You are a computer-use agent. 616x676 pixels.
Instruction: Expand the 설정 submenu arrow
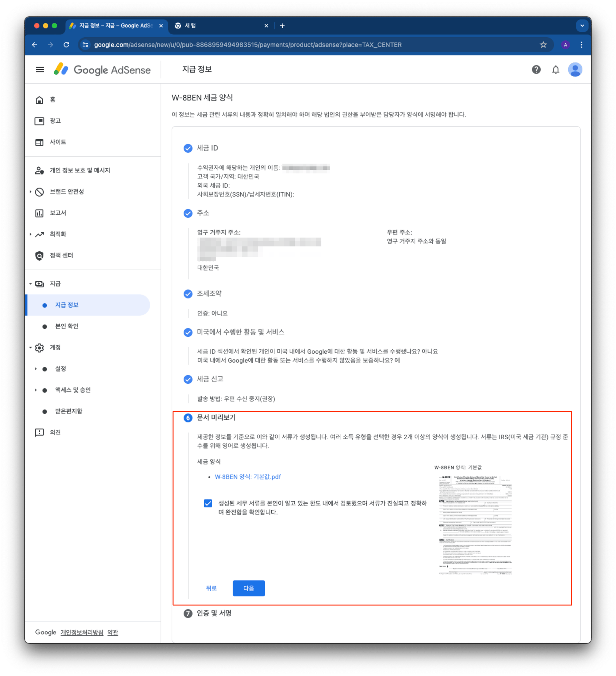click(x=36, y=369)
